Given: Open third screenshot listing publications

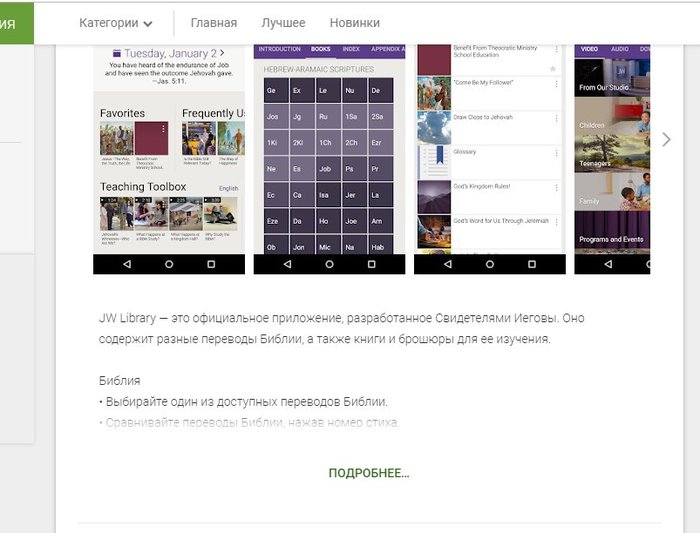Looking at the screenshot, I should pyautogui.click(x=490, y=159).
